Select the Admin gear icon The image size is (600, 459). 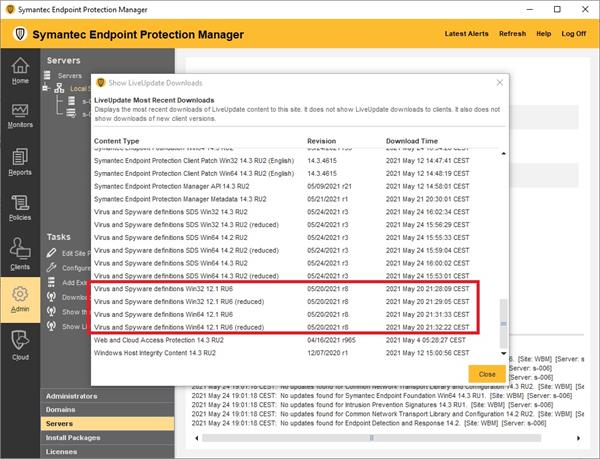click(x=20, y=294)
